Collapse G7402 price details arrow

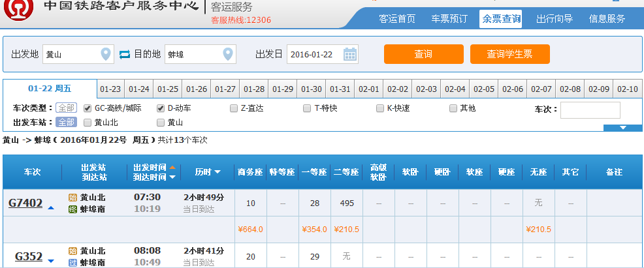click(51, 208)
